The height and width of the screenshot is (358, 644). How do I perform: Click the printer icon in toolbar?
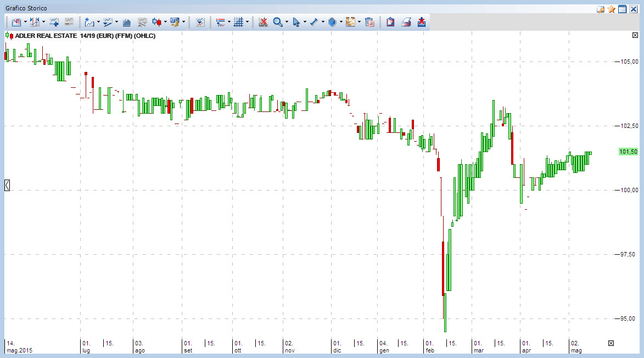pos(406,22)
